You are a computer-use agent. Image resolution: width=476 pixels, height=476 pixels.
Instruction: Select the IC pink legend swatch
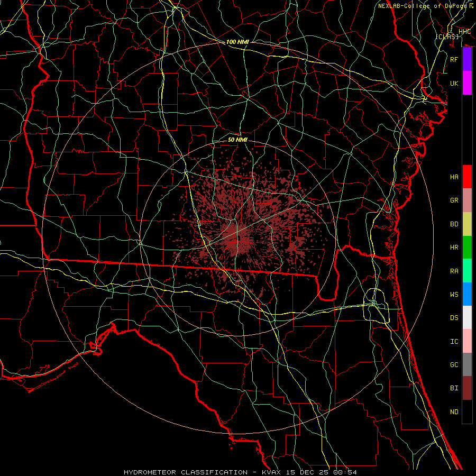point(467,341)
